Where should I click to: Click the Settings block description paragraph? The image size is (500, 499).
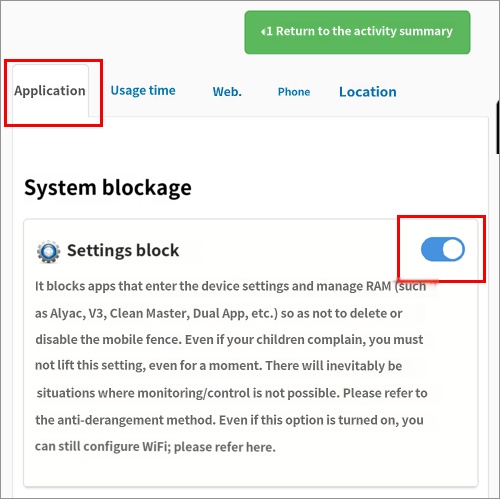[x=231, y=366]
